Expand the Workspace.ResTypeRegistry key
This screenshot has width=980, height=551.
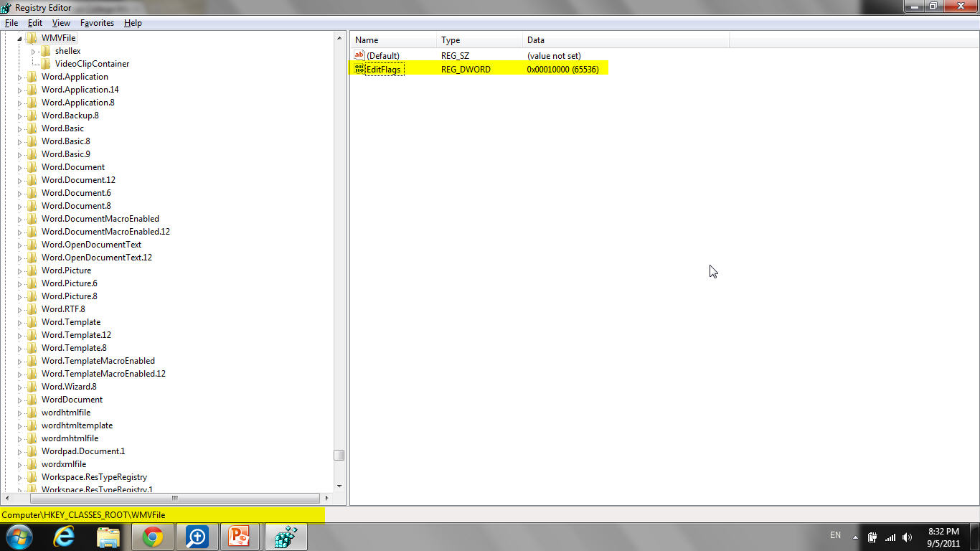point(20,477)
